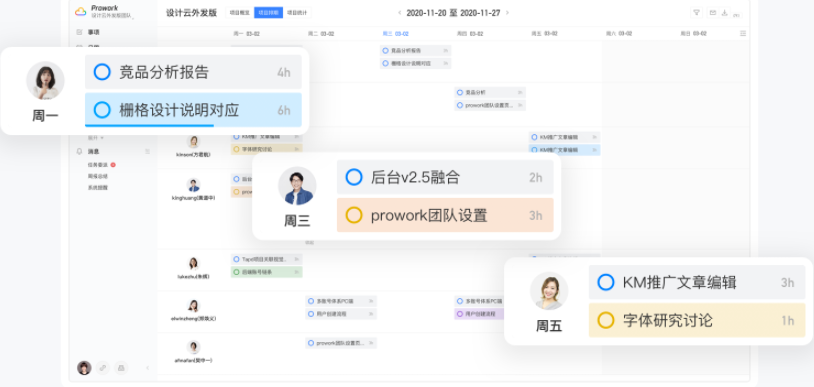The height and width of the screenshot is (387, 814).
Task: Click the 事项 sidebar icon
Action: [79, 32]
